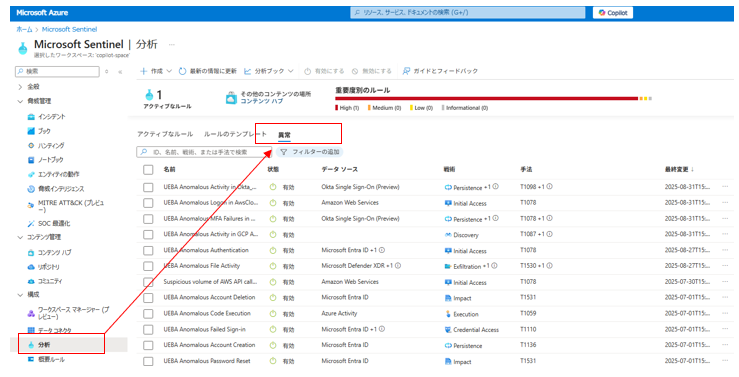739x377 pixels.
Task: Refresh with 最新の情報に更新 button
Action: point(207,71)
